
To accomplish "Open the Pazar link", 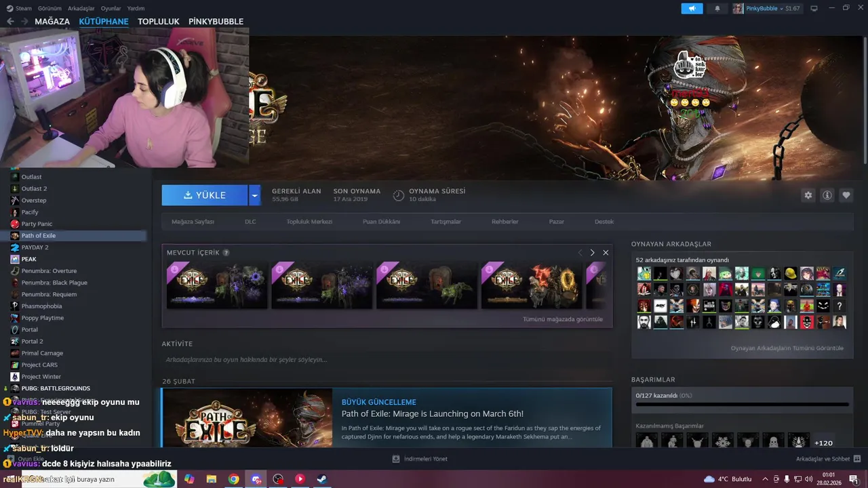I will pos(557,222).
